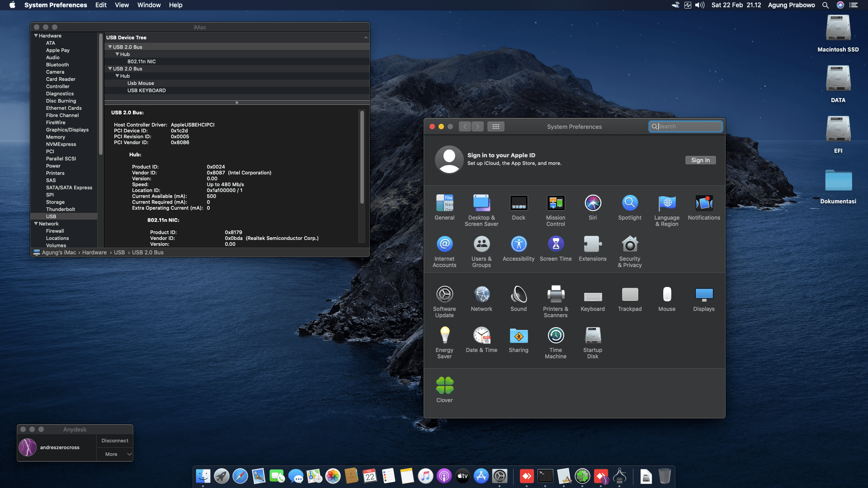Open Trackpad preferences
Screen dimensions: 868x488
click(x=630, y=299)
